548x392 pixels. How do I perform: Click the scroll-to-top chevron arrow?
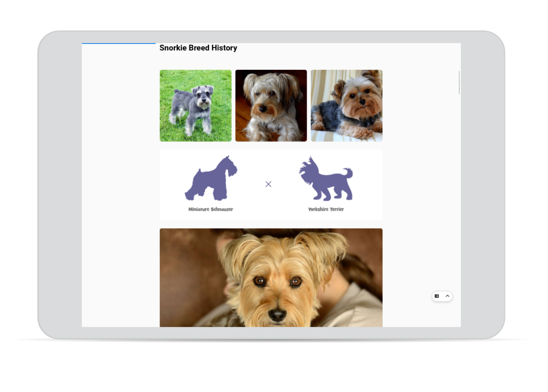pos(447,296)
